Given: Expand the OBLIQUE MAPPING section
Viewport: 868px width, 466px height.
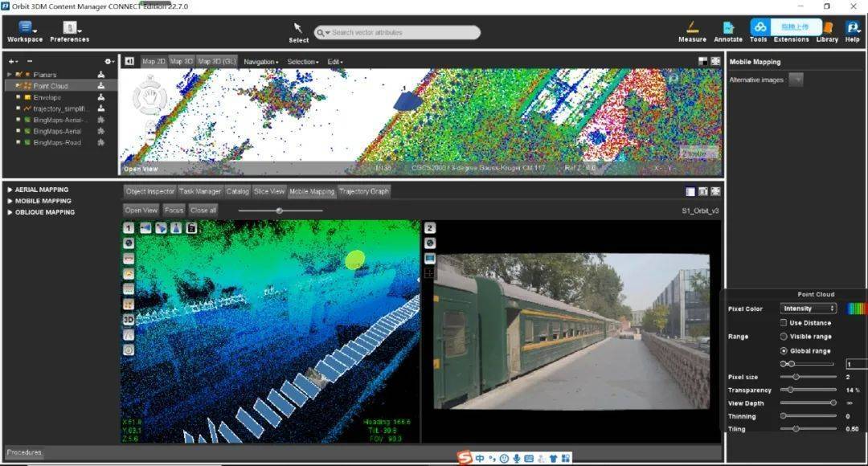Looking at the screenshot, I should click(x=10, y=212).
